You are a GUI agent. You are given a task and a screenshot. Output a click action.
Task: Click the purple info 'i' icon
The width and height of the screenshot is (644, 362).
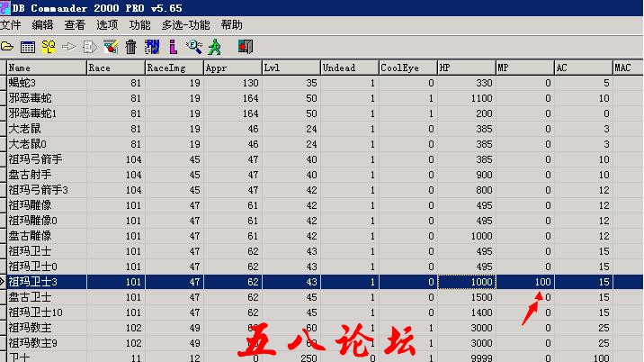tap(173, 45)
